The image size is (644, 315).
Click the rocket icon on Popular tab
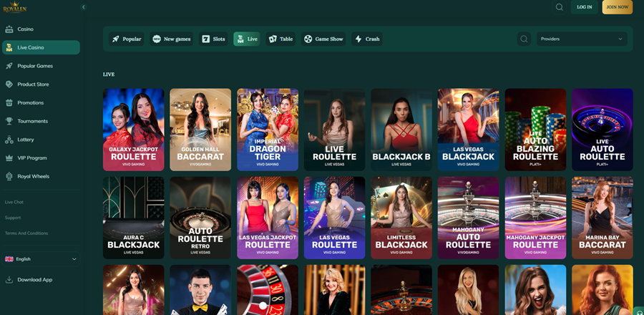(x=116, y=39)
